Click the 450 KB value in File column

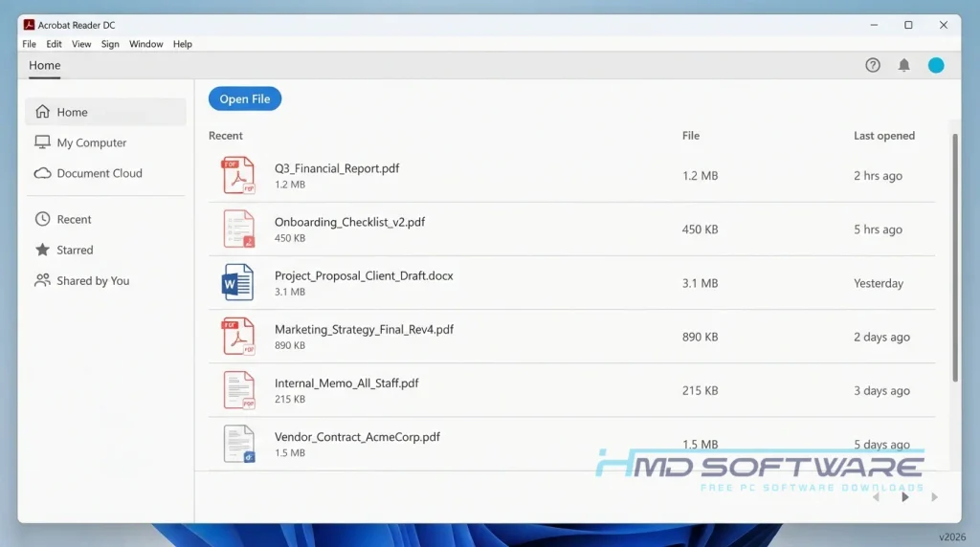[700, 230]
